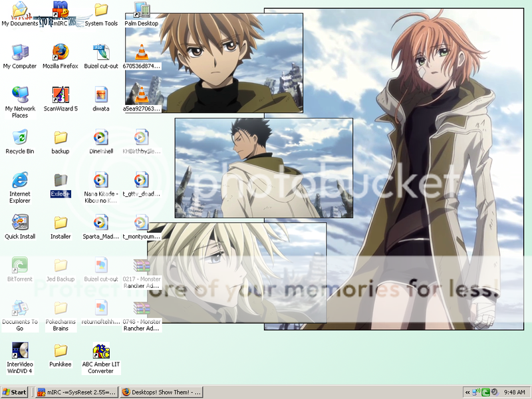Expand hidden system tray icons chevron
The width and height of the screenshot is (532, 399).
click(x=467, y=392)
